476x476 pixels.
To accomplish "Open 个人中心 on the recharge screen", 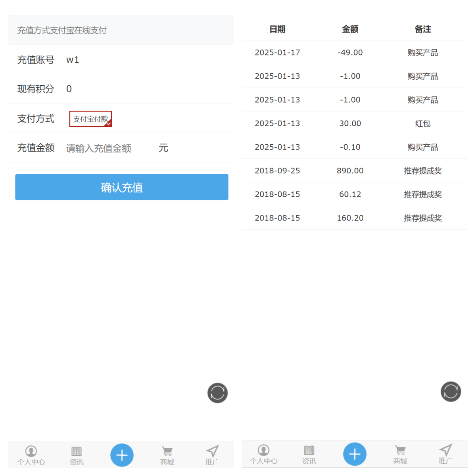I will click(31, 455).
